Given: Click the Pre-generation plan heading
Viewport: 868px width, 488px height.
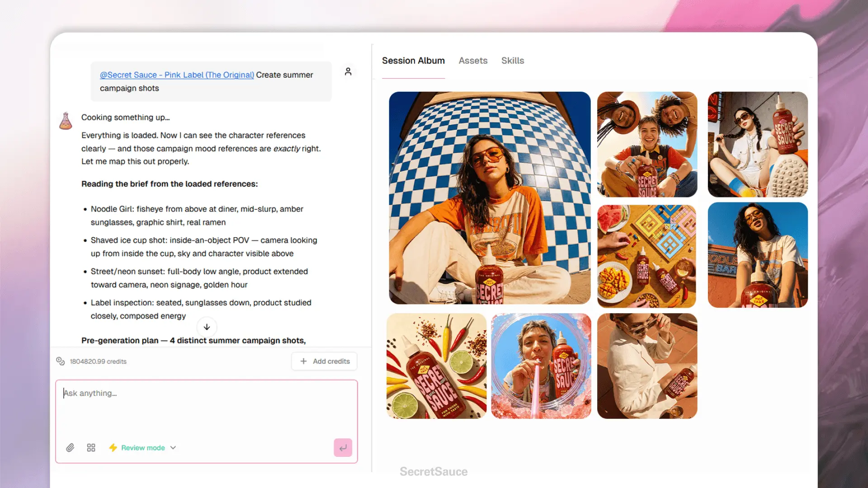Looking at the screenshot, I should 193,340.
